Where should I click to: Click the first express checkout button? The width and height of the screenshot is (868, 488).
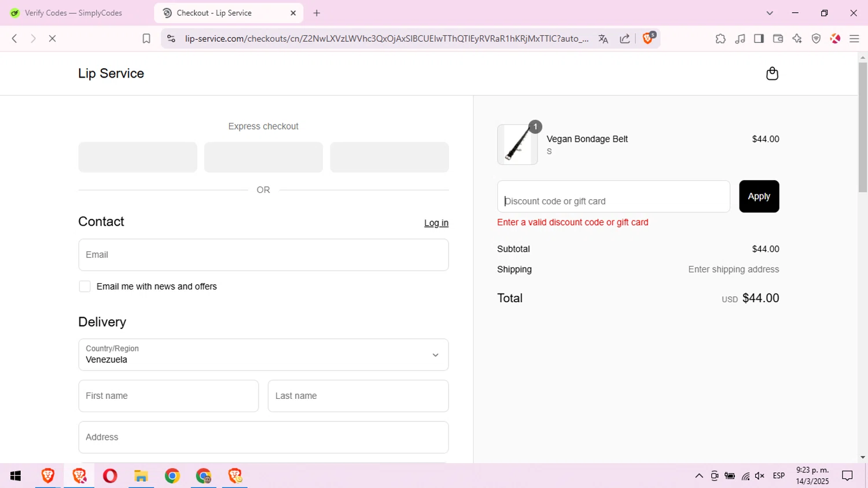(x=138, y=157)
